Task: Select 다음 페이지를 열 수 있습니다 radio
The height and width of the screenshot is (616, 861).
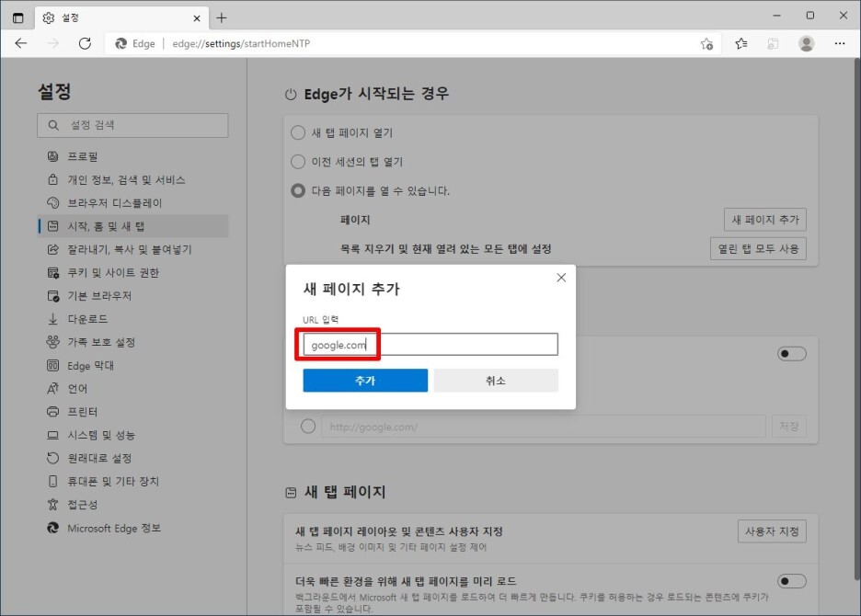Action: (298, 190)
